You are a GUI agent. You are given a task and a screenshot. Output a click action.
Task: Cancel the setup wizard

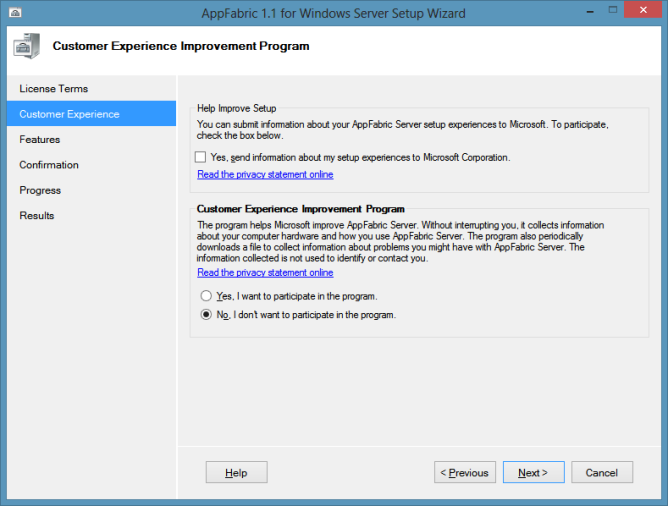coord(602,473)
